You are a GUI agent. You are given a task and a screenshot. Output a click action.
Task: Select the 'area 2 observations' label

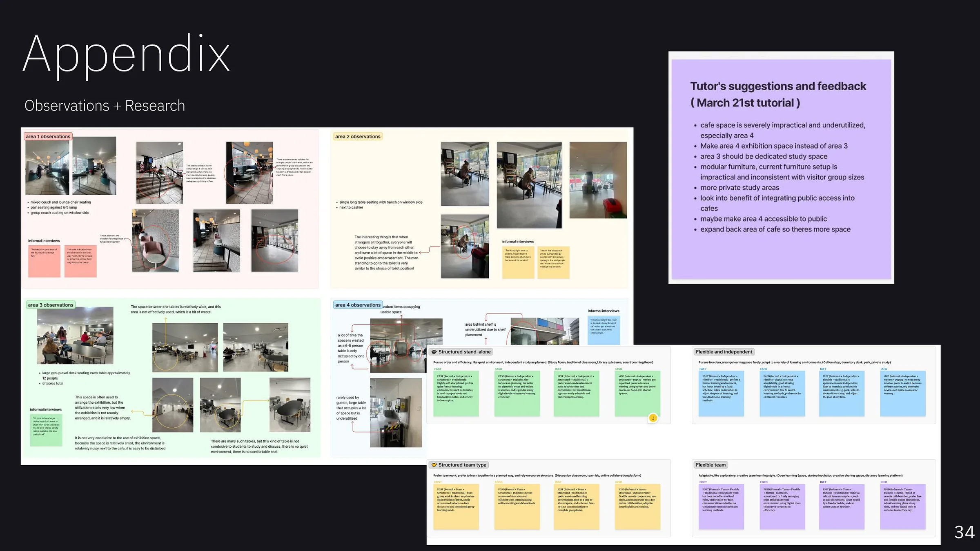point(358,137)
